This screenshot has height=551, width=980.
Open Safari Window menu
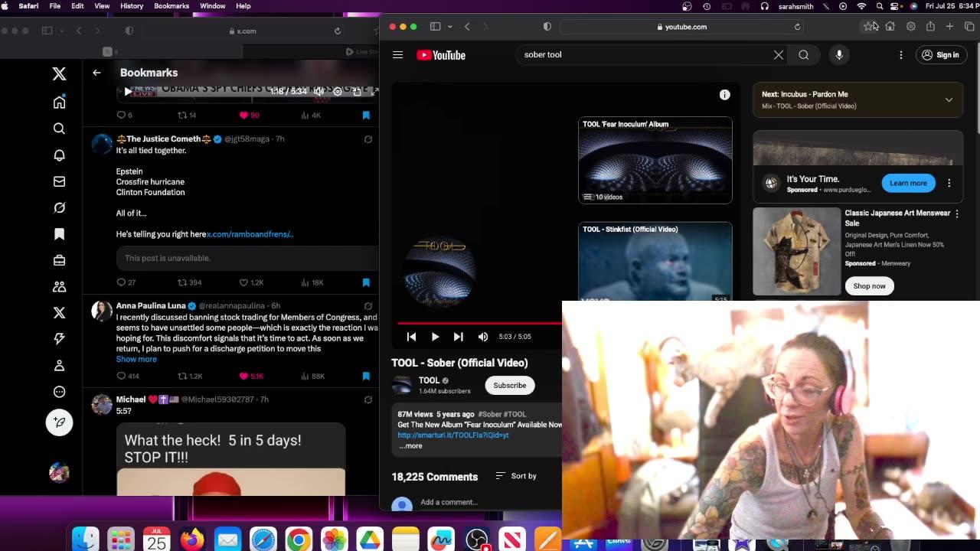[x=213, y=6]
